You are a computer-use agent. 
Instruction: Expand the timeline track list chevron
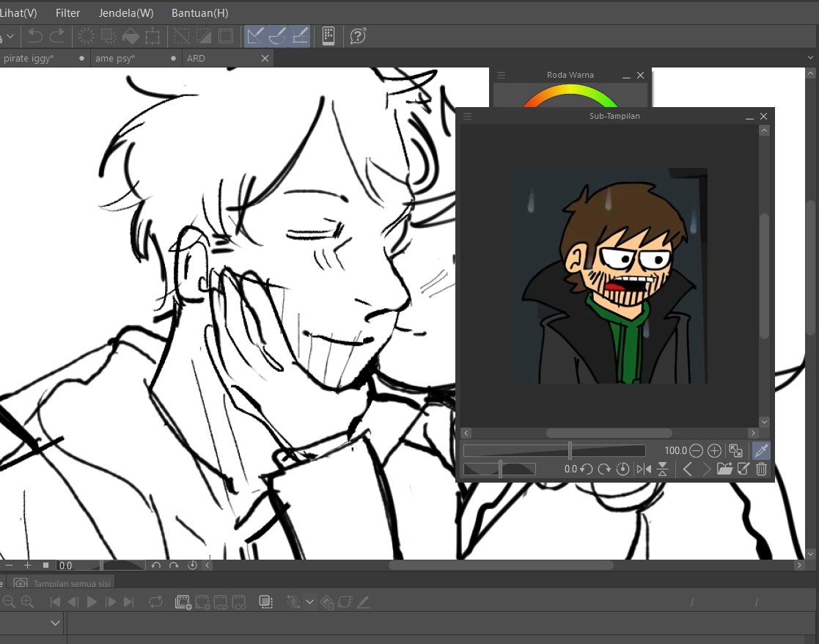click(56, 623)
